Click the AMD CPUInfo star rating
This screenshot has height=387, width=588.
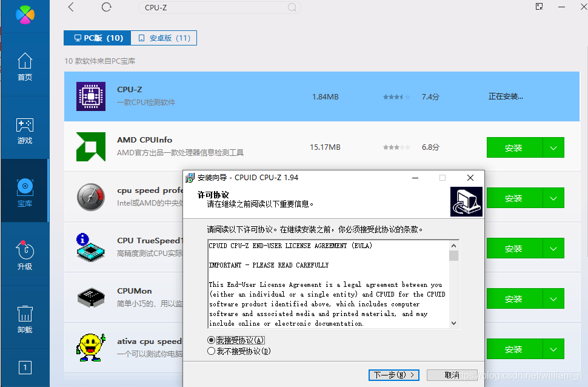[x=396, y=147]
